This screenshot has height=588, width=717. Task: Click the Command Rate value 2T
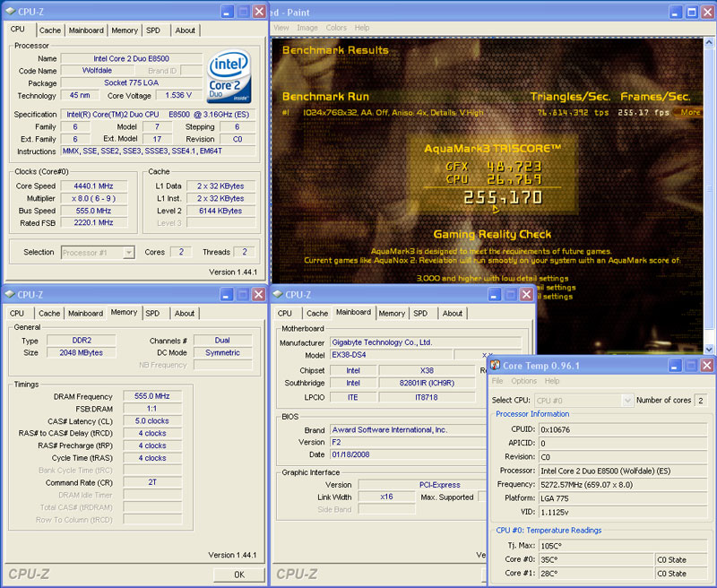coord(152,482)
